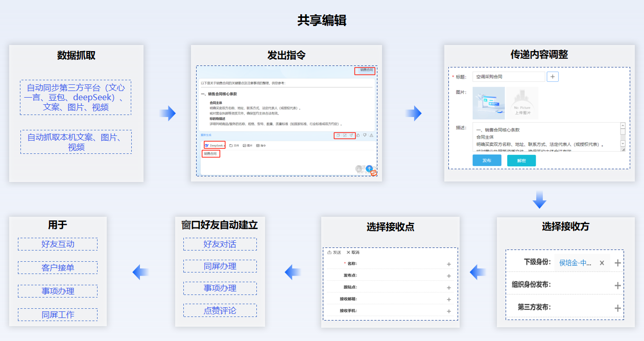The image size is (644, 341).
Task: Click the plus icon for 组织身份发布
Action: 617,285
